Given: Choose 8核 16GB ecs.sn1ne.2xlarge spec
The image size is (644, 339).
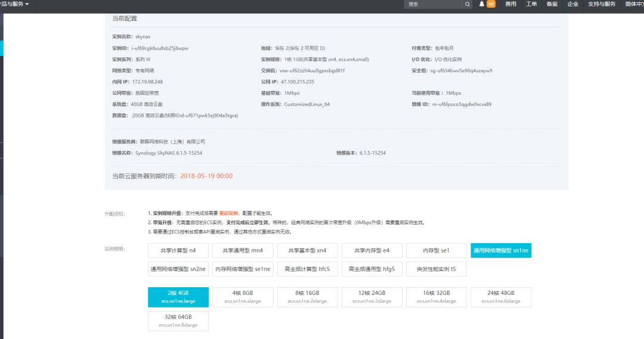Looking at the screenshot, I should (308, 297).
